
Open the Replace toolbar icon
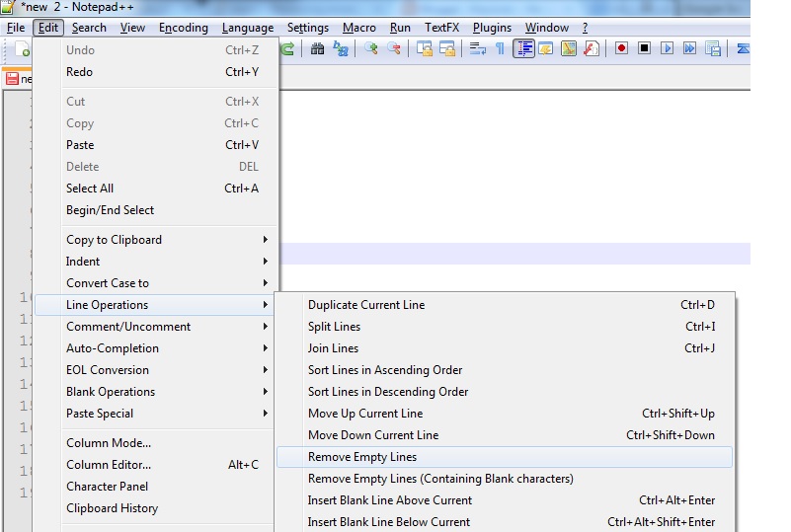(x=341, y=49)
